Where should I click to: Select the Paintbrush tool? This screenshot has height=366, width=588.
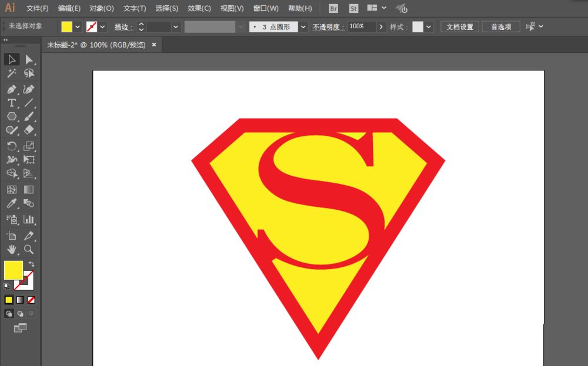pyautogui.click(x=29, y=116)
